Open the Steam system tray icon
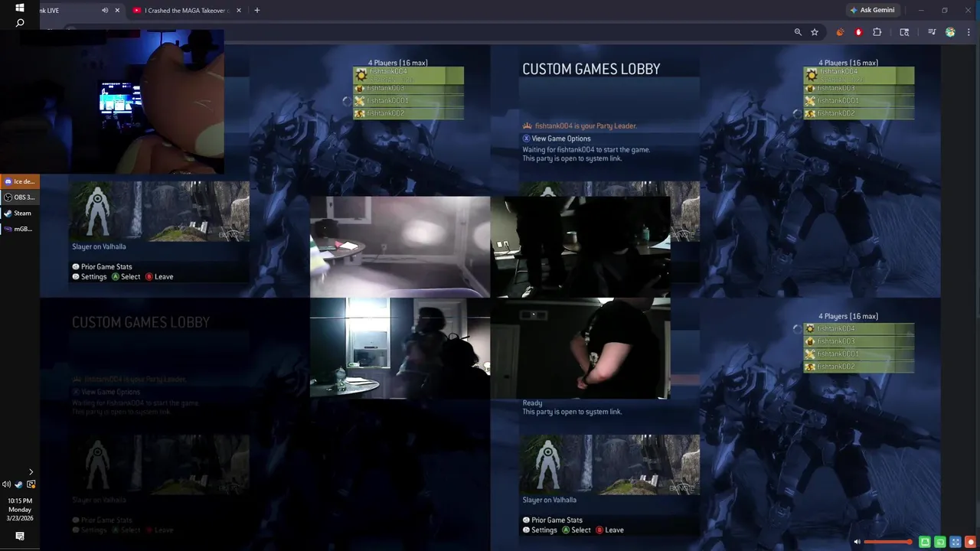 19,484
